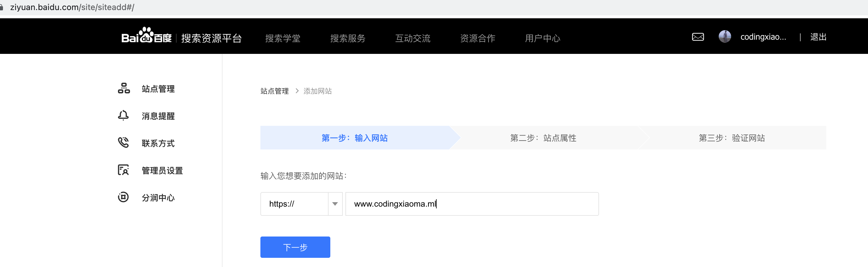The width and height of the screenshot is (868, 267).
Task: Click the 下一步 button
Action: pyautogui.click(x=295, y=247)
